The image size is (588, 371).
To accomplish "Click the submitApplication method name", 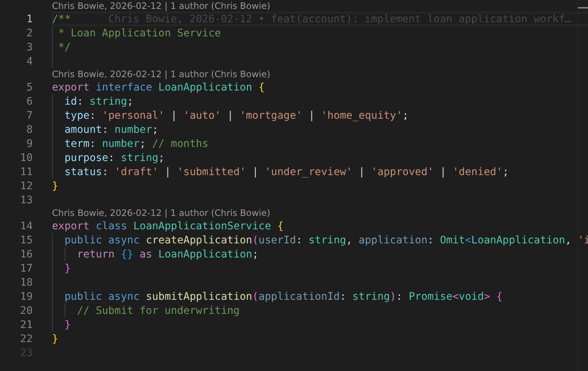I will pos(199,296).
